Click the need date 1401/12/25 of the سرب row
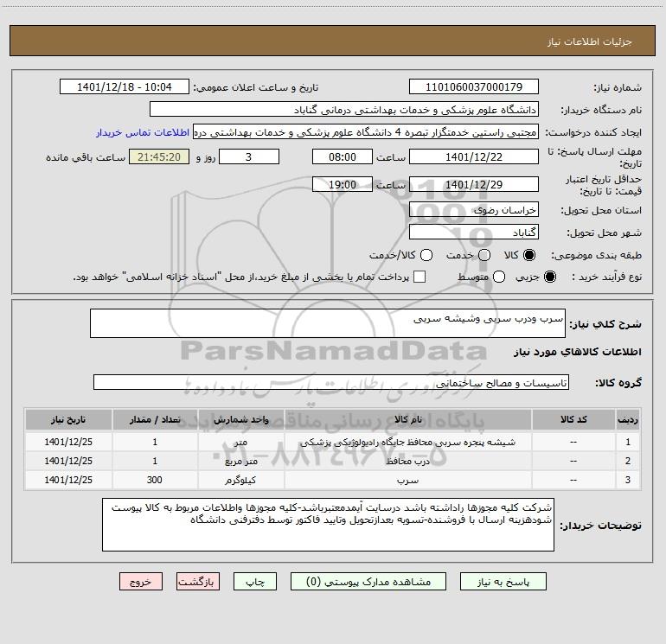666x644 pixels. click(68, 480)
